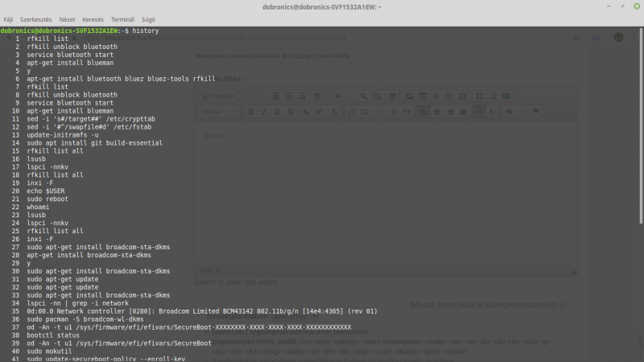This screenshot has height=362, width=644.
Task: Insert a table with the Table icon
Action: [x=423, y=96]
